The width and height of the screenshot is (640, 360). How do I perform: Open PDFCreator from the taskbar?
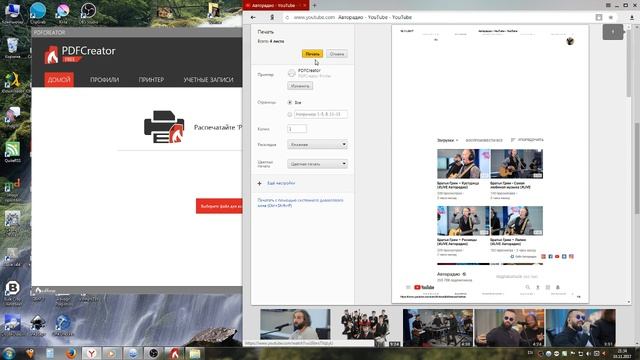click(x=174, y=353)
